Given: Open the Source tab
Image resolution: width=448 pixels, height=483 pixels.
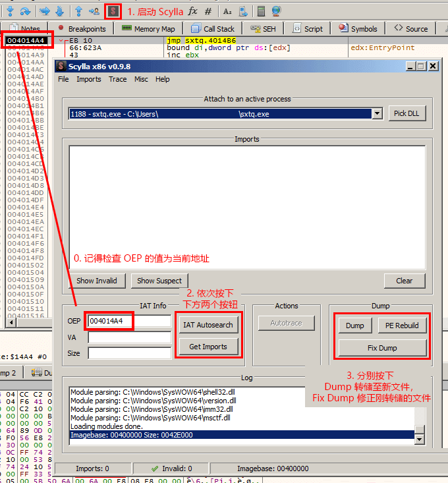Looking at the screenshot, I should pyautogui.click(x=411, y=28).
